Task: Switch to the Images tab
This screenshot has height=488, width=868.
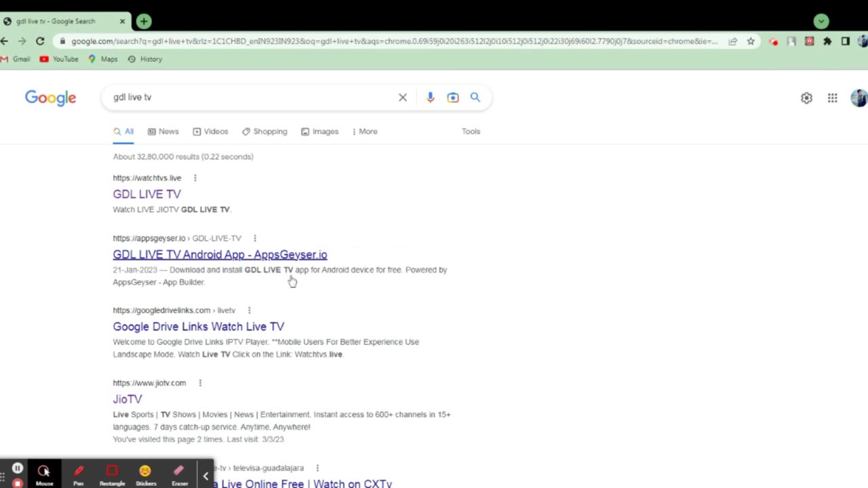Action: 319,131
